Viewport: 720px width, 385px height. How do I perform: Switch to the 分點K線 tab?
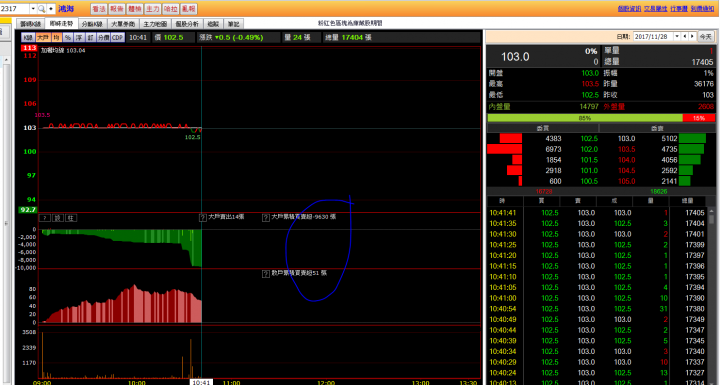coord(92,24)
